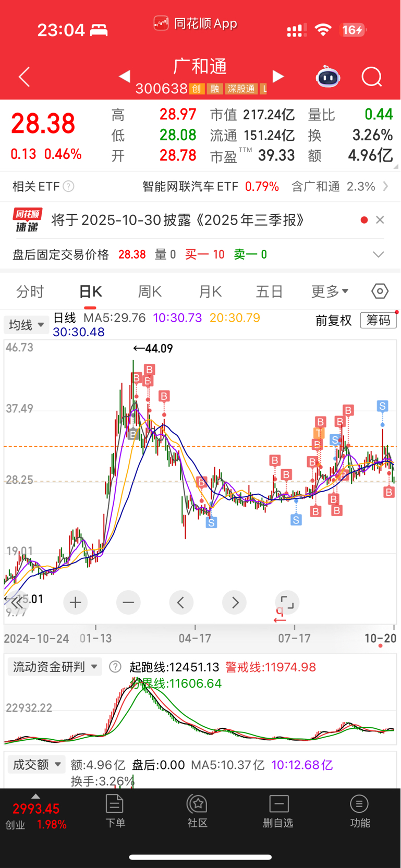
Task: Switch to 月K tab
Action: click(210, 291)
